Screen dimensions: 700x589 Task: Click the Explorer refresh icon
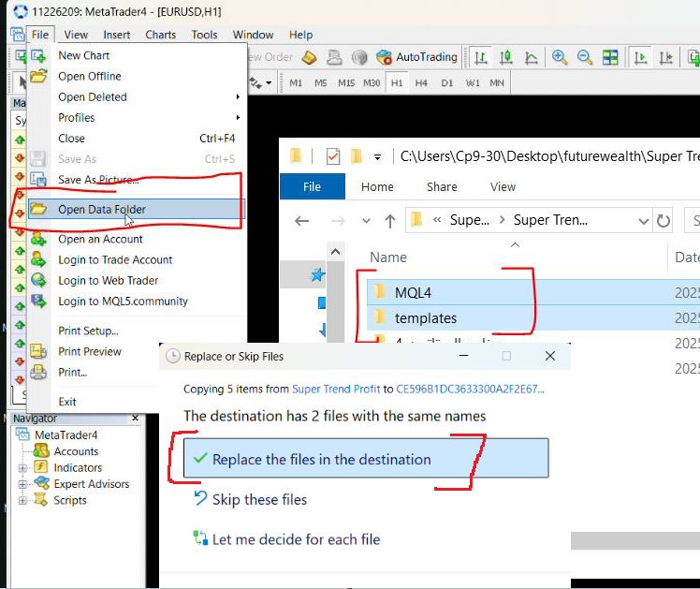point(664,221)
